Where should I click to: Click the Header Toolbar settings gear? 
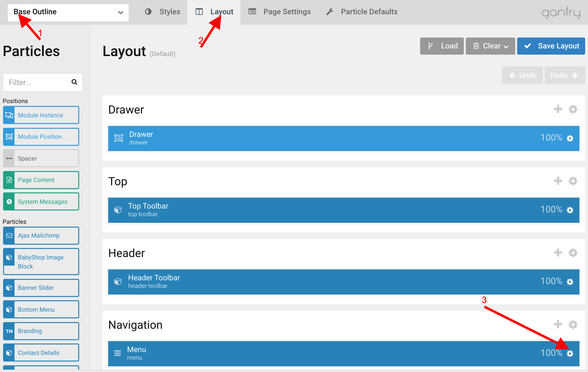[570, 282]
